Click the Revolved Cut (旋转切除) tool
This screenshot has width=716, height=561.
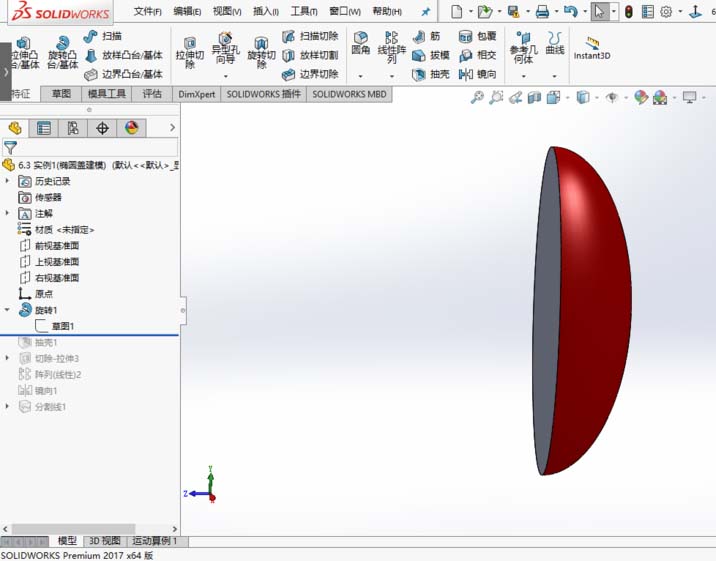[x=261, y=52]
